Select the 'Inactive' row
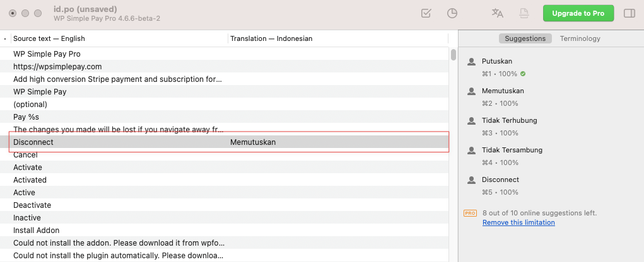The width and height of the screenshot is (644, 262). [x=225, y=218]
